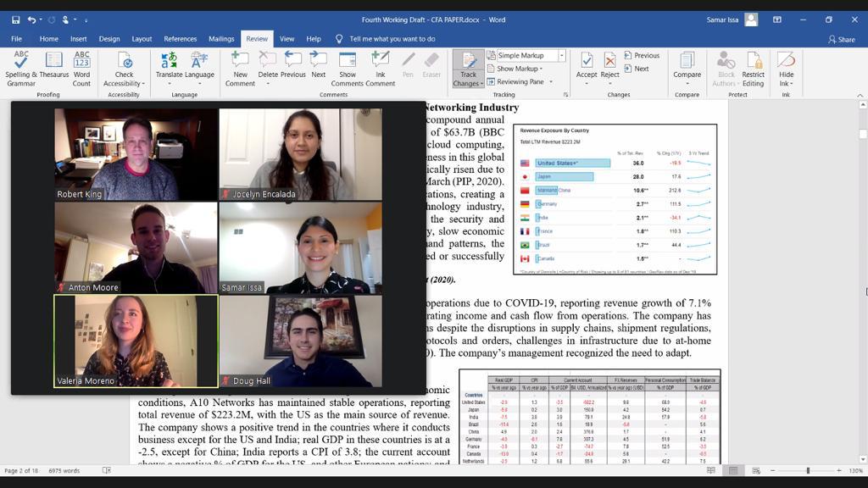868x488 pixels.
Task: Insert a New Comment
Action: point(240,68)
